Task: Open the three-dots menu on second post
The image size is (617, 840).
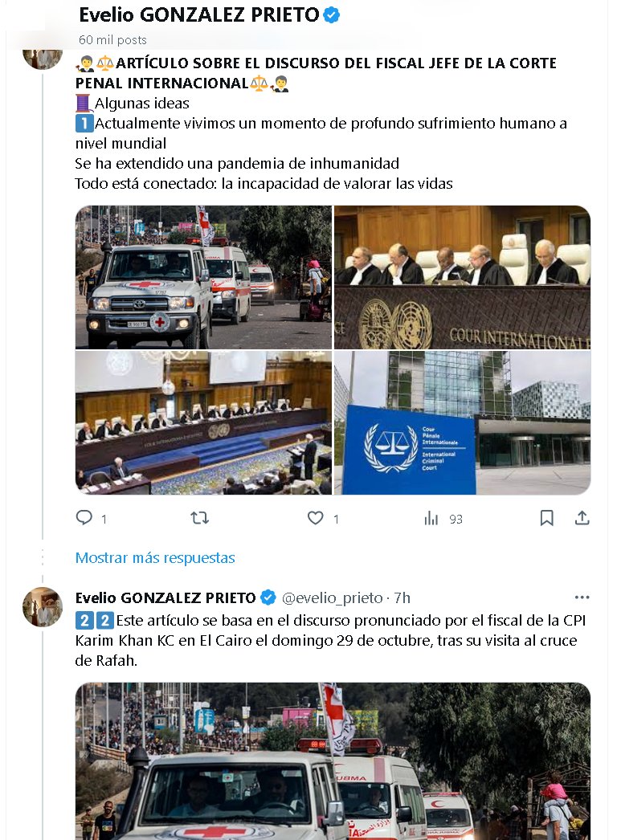Action: click(x=582, y=597)
